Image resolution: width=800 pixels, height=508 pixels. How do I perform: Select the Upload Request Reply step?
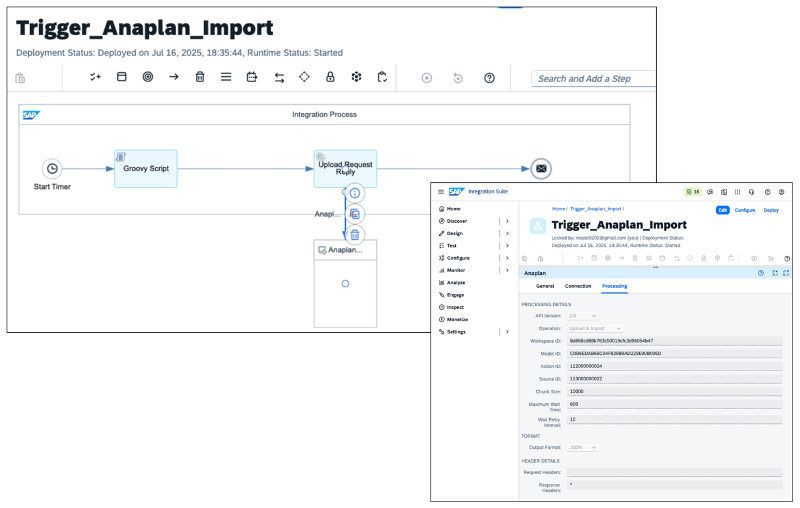click(345, 169)
